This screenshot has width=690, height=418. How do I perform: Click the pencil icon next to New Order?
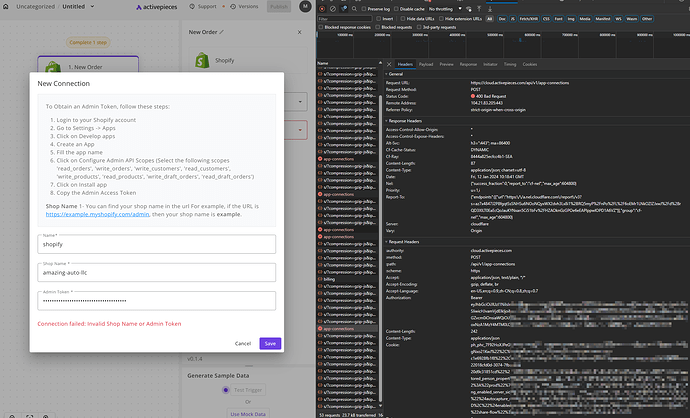222,32
